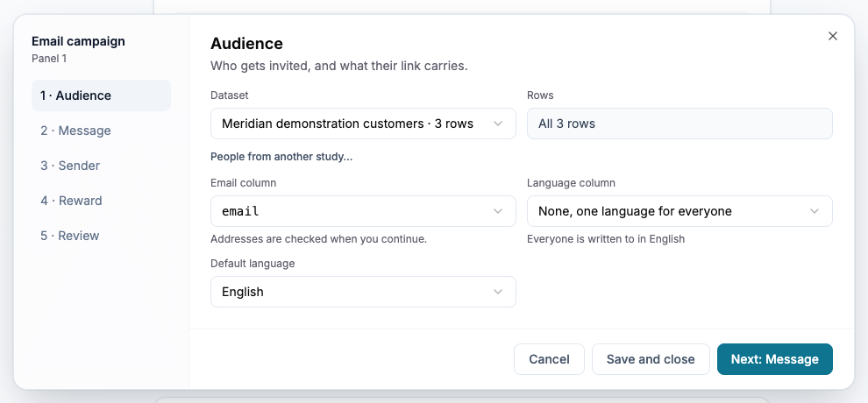Click 'Who gets invited' description text

coord(338,67)
